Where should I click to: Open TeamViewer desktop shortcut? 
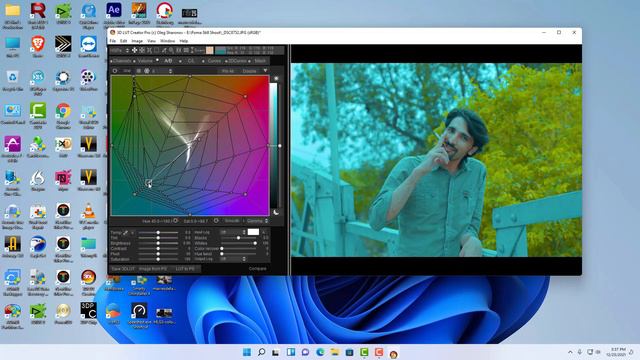click(x=89, y=46)
